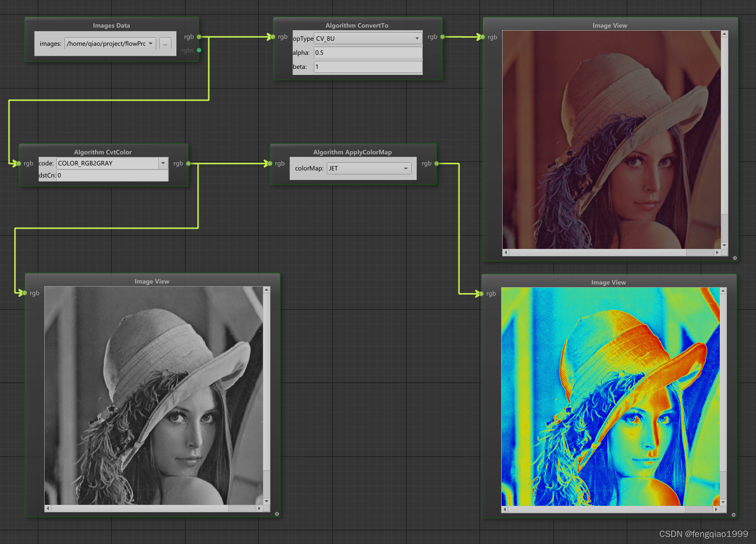
Task: Click the resize handle of the grayscale Image View
Action: [277, 514]
